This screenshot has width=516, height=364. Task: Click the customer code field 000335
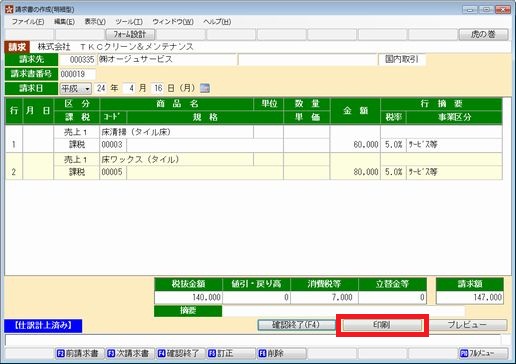click(77, 60)
